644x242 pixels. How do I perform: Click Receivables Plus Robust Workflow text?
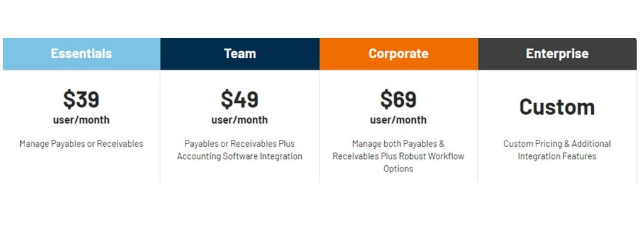click(398, 156)
